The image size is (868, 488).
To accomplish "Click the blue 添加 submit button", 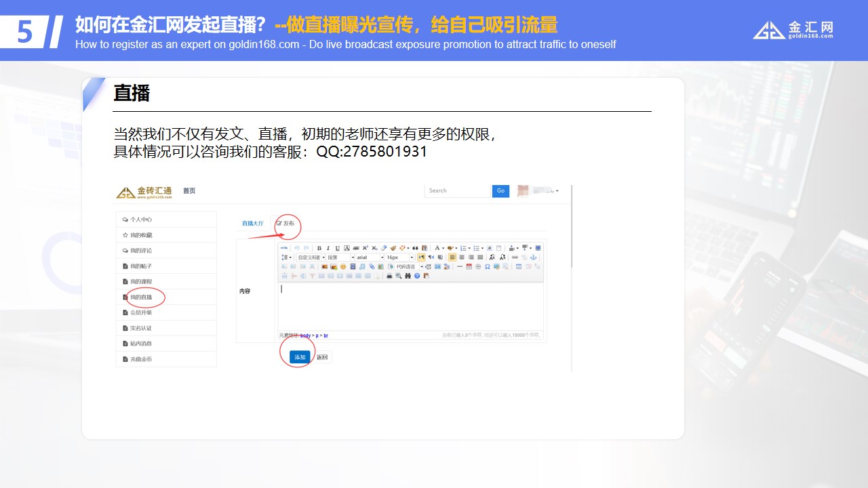I will click(300, 357).
